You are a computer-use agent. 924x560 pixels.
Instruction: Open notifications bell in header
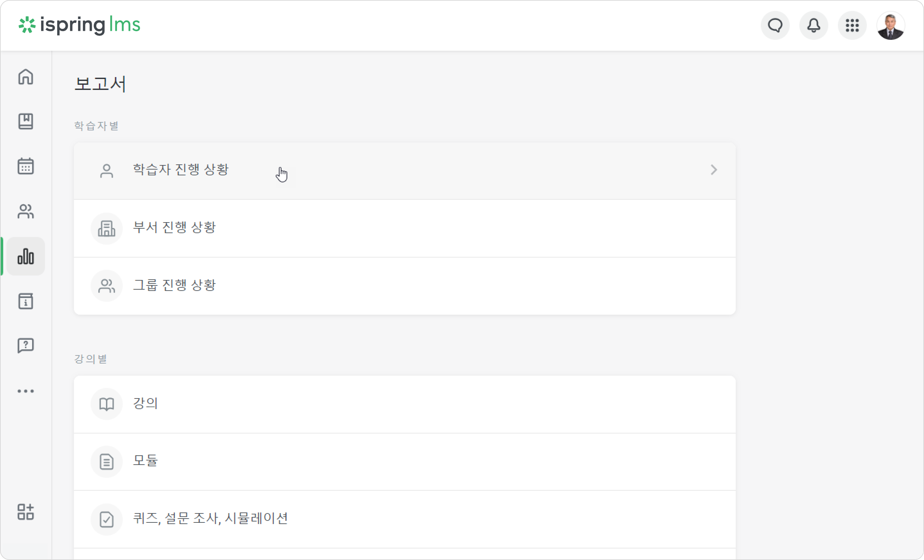(814, 26)
